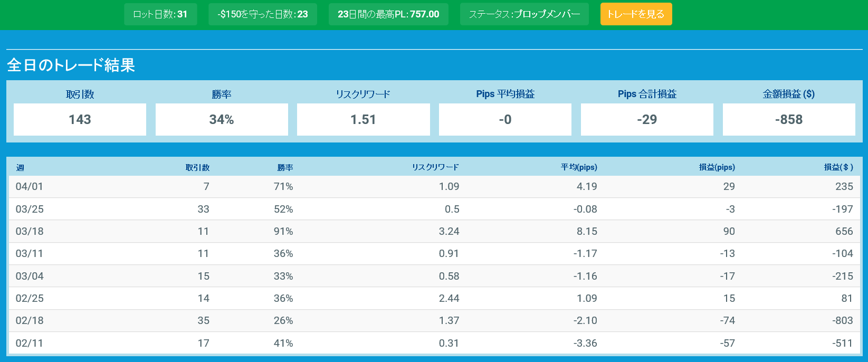Click the ロット日数: 31 badge
Screen dimensions: 868x362
(160, 14)
